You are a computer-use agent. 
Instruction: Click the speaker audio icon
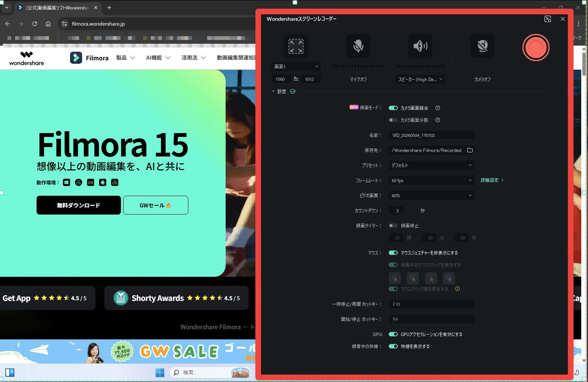(x=420, y=46)
